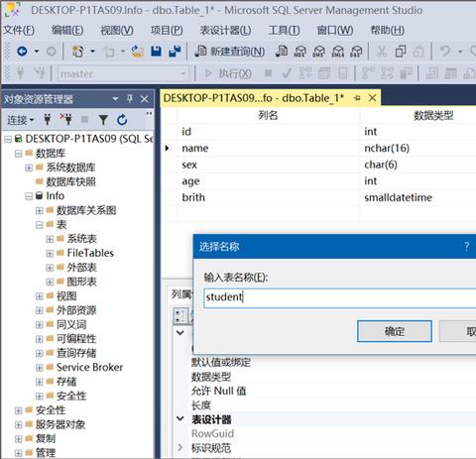Pin the dbo.Table_1 tab

(x=357, y=98)
